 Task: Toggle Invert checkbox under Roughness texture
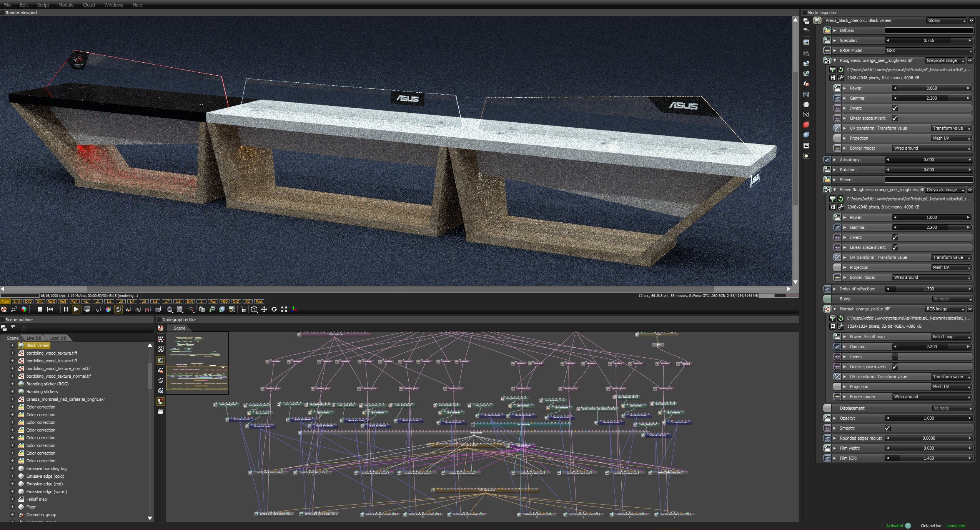point(895,108)
